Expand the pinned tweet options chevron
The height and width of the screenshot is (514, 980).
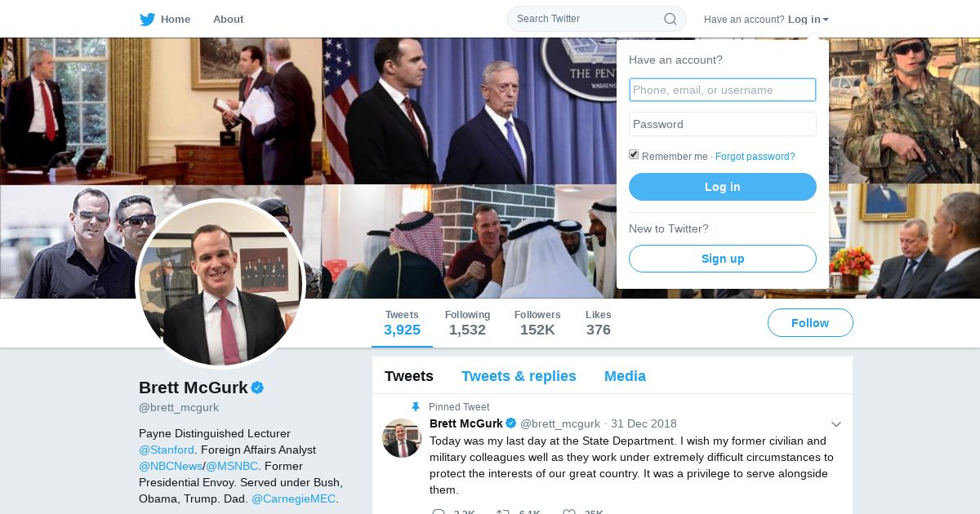(835, 424)
